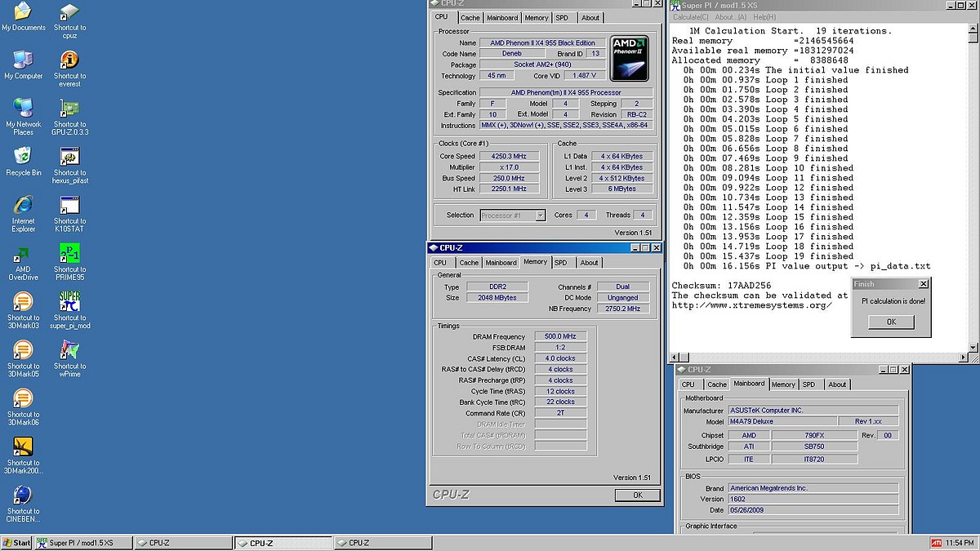Select the SPD tab in the memory CPU-Z window
This screenshot has width=980, height=551.
point(561,263)
